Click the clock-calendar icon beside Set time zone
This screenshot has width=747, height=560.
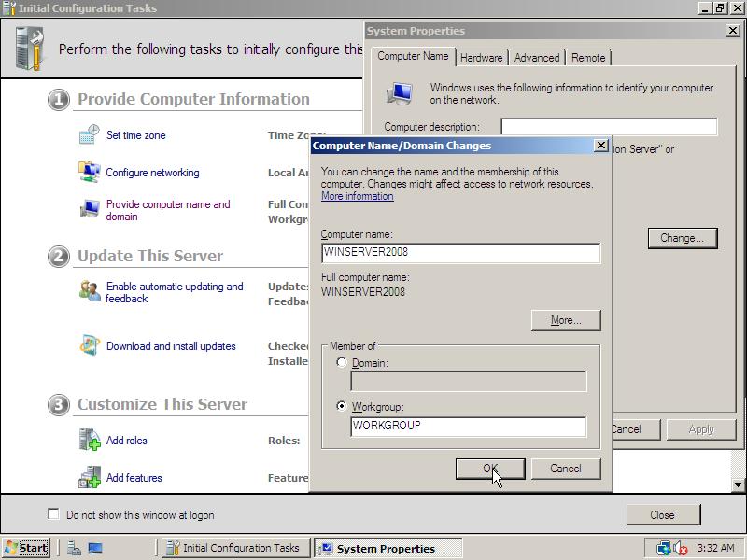tap(89, 134)
